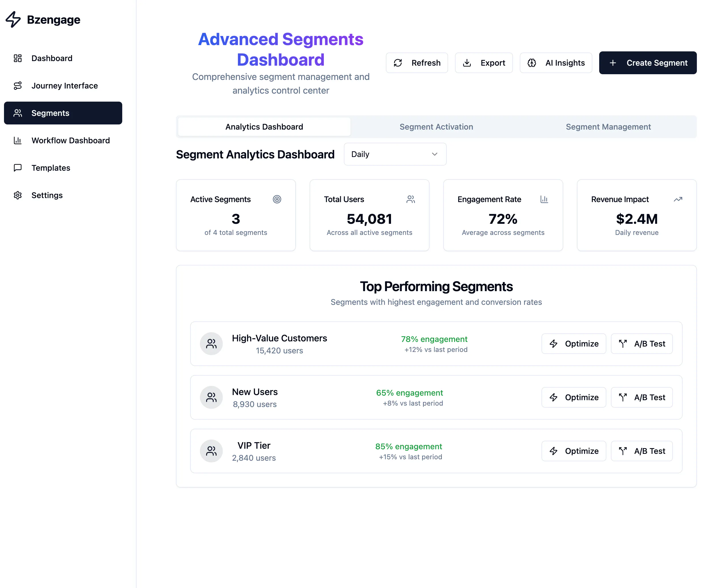Open AI Insights
This screenshot has height=588, width=726.
[x=556, y=63]
